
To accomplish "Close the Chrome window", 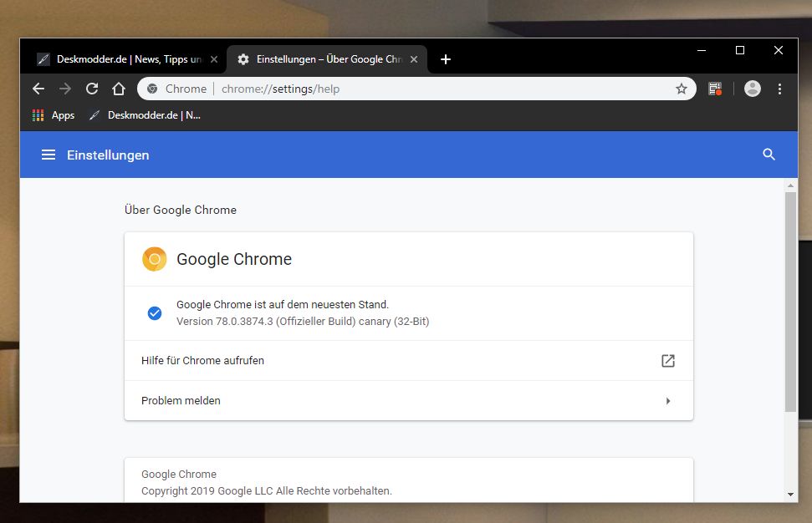I will [x=779, y=50].
